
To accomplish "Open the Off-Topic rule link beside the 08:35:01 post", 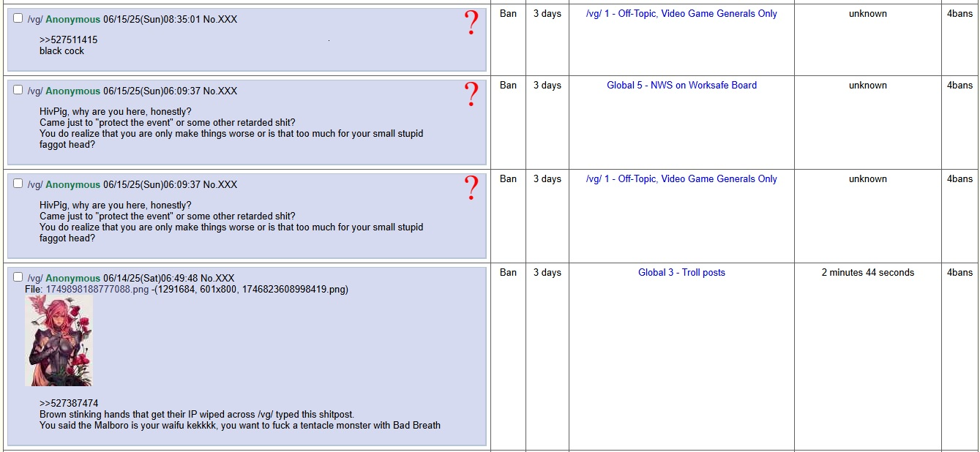I will click(x=681, y=14).
